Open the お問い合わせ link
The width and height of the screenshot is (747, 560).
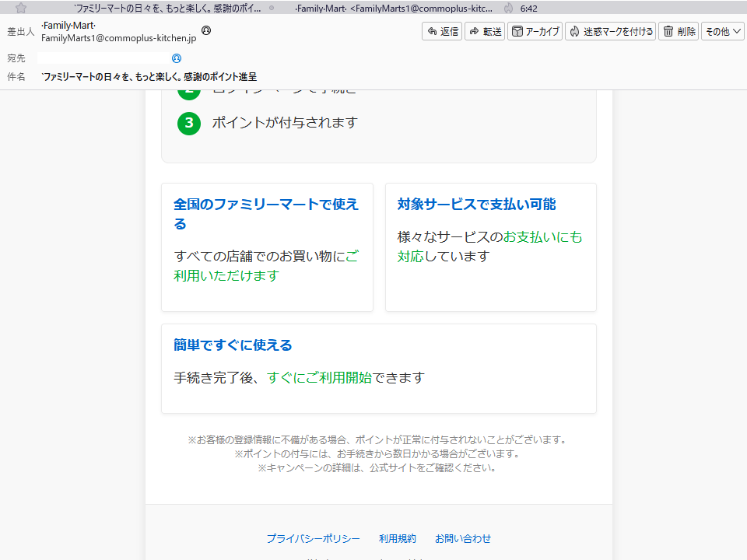click(x=463, y=538)
